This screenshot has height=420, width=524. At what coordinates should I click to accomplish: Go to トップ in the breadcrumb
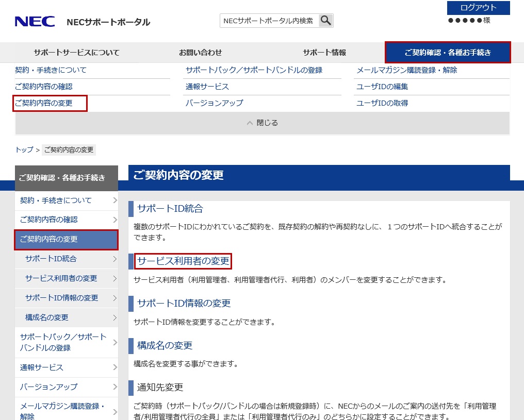[x=24, y=150]
